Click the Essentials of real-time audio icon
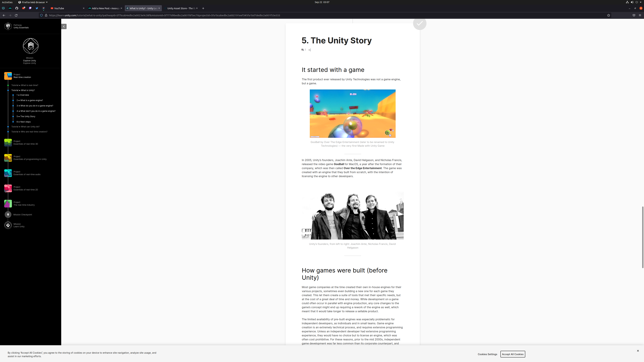The height and width of the screenshot is (362, 644). pyautogui.click(x=8, y=173)
